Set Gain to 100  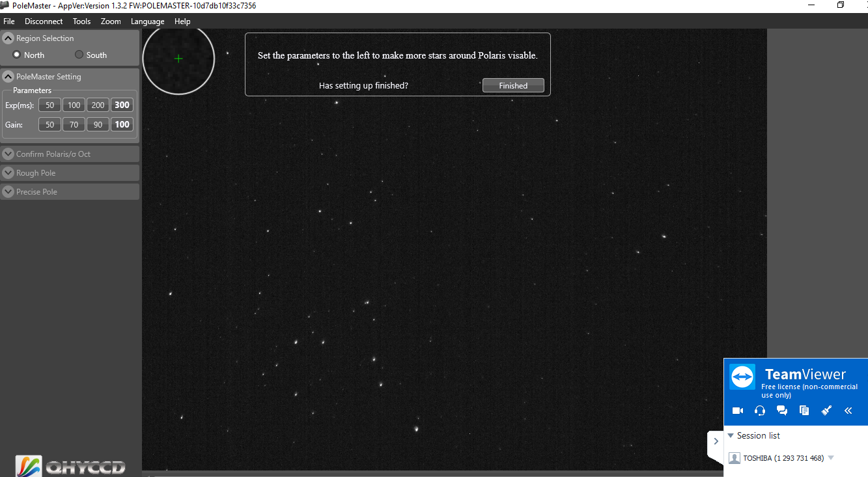[x=122, y=124]
